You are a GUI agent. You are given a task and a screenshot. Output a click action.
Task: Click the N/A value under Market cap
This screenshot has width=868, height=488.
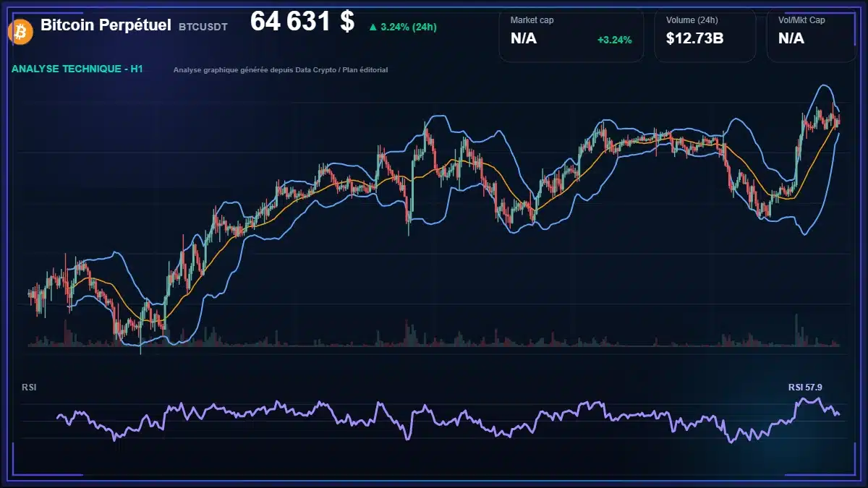click(524, 39)
